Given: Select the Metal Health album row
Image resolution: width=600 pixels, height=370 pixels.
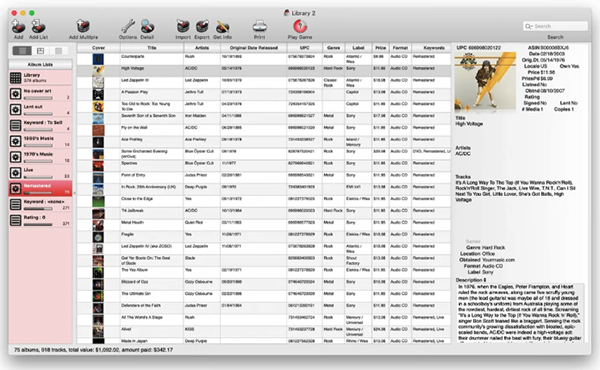Looking at the screenshot, I should pos(264,225).
